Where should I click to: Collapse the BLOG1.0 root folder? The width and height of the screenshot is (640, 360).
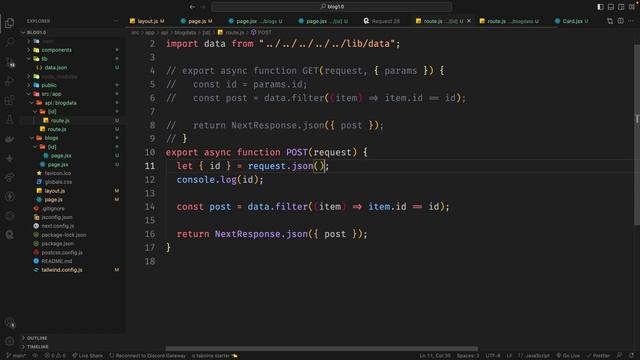pyautogui.click(x=73, y=32)
